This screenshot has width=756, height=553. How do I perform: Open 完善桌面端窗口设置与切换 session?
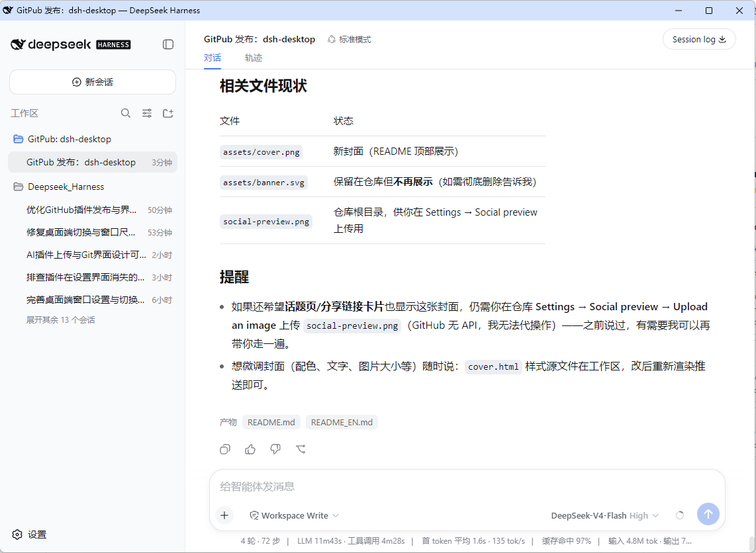(x=93, y=300)
